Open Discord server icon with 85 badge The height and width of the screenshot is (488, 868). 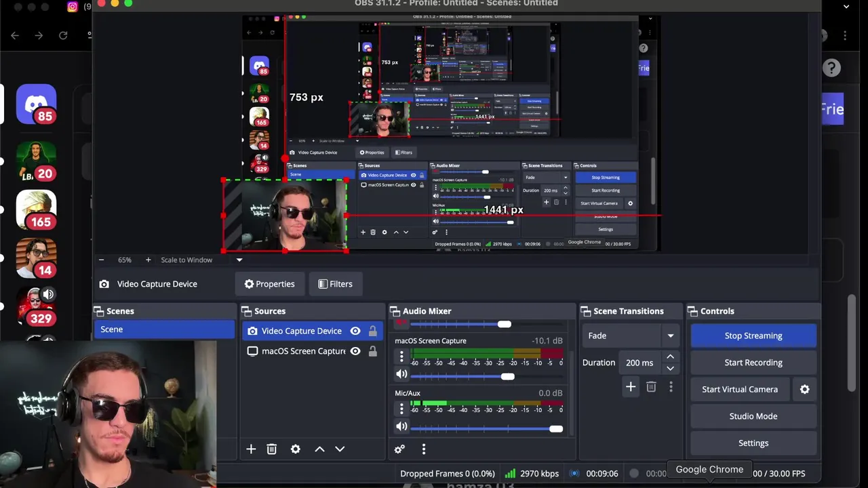[36, 104]
